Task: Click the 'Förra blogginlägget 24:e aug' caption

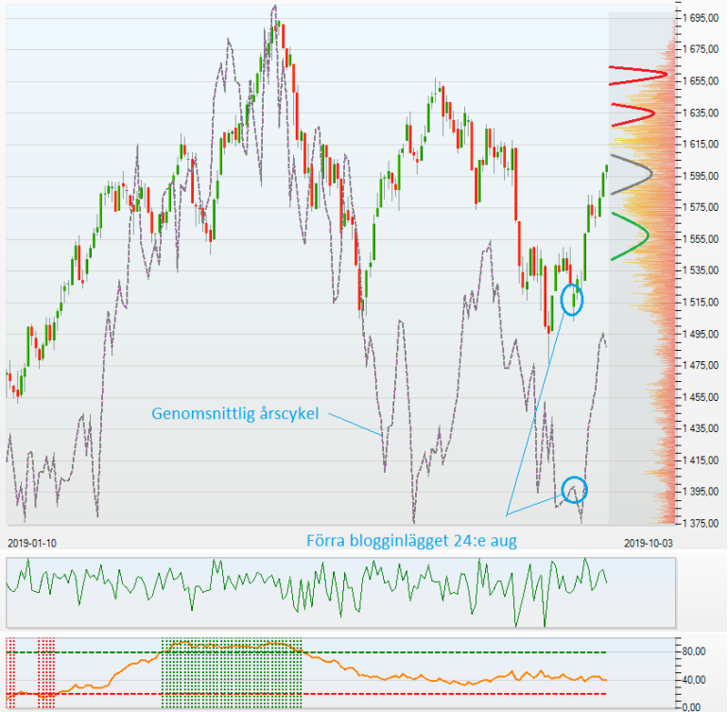Action: tap(411, 541)
